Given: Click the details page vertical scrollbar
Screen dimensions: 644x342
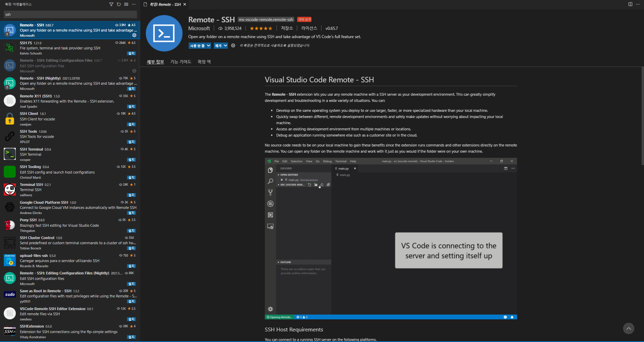Looking at the screenshot, I should [x=642, y=116].
